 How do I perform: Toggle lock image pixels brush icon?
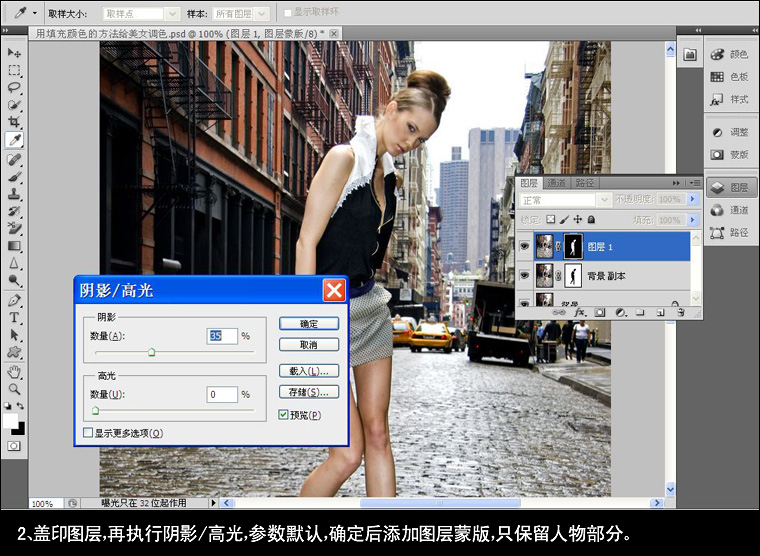(x=564, y=220)
